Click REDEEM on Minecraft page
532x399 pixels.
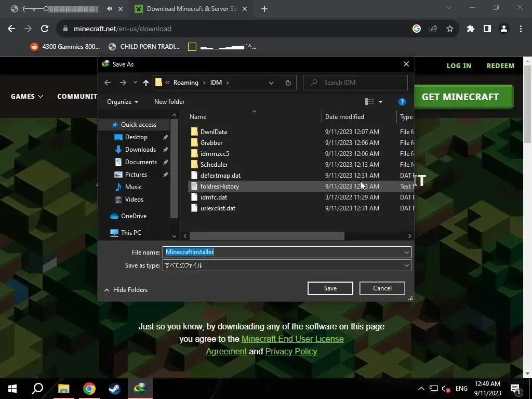pyautogui.click(x=500, y=66)
